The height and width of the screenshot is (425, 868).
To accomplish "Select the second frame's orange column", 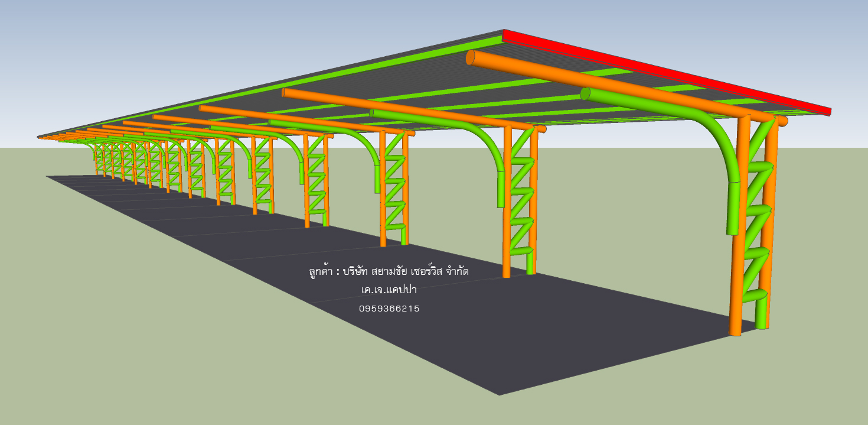I will pyautogui.click(x=507, y=207).
